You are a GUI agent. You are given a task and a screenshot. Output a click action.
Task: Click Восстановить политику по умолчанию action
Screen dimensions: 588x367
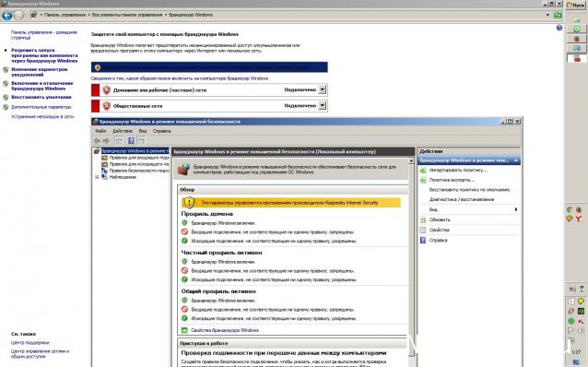point(469,190)
